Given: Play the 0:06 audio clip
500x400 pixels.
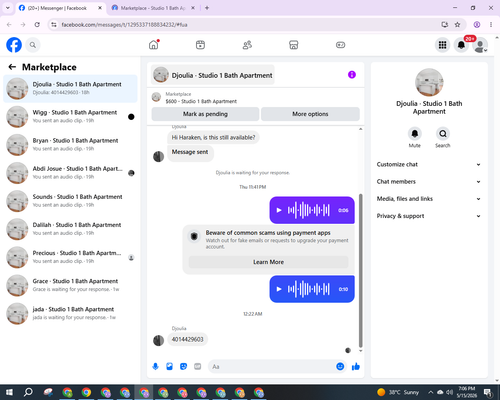Looking at the screenshot, I should point(279,210).
